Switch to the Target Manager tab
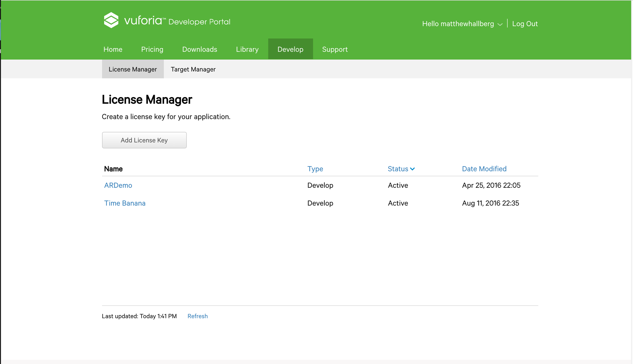This screenshot has width=633, height=364. (x=193, y=69)
